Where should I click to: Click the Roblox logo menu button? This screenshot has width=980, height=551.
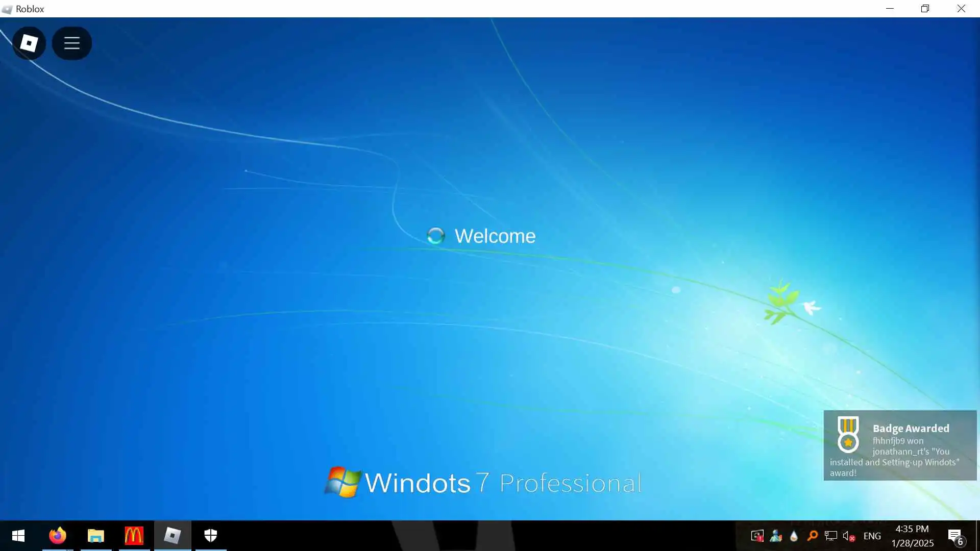coord(29,43)
